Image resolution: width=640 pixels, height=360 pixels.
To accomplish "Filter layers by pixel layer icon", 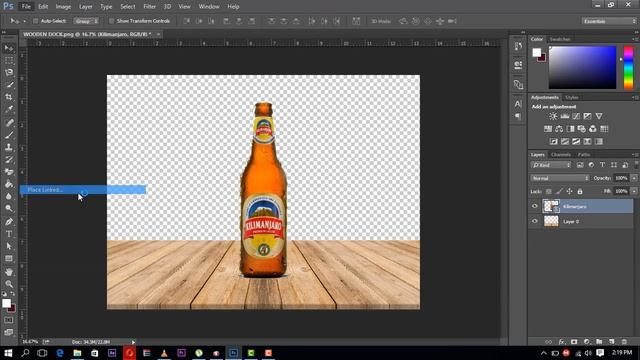I will pyautogui.click(x=580, y=165).
